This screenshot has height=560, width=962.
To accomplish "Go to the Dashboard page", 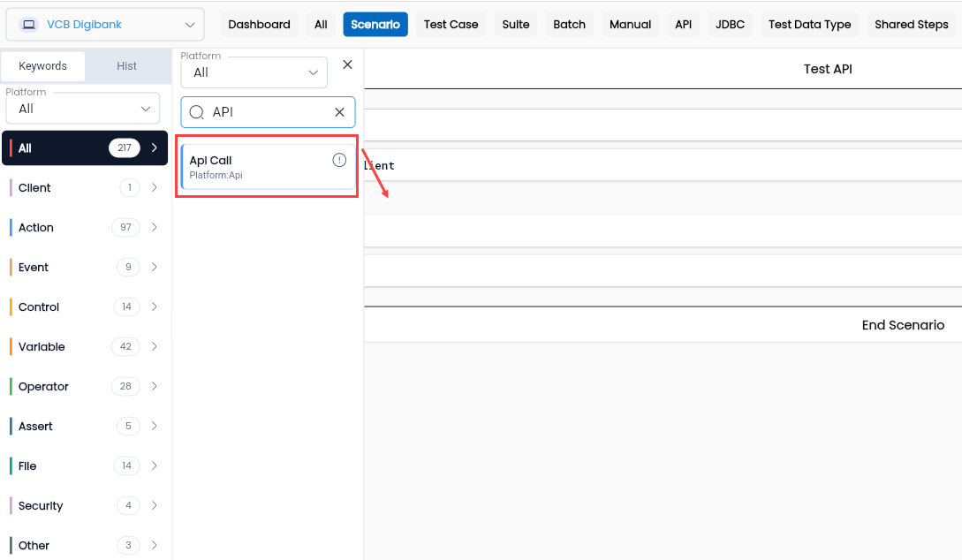I will point(259,25).
